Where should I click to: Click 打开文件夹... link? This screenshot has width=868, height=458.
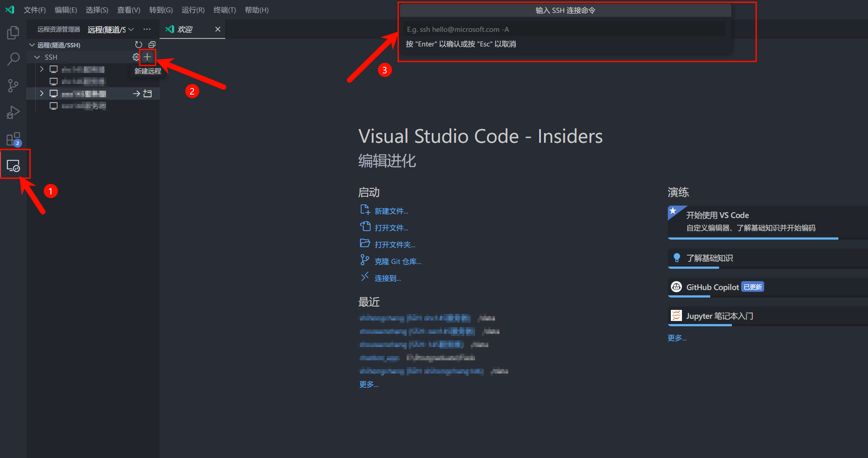coord(395,245)
